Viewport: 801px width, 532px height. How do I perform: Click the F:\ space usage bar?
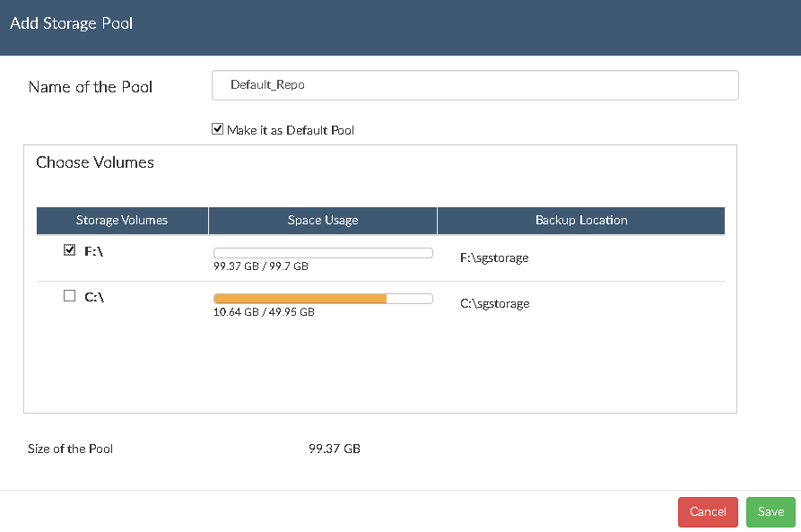323,253
